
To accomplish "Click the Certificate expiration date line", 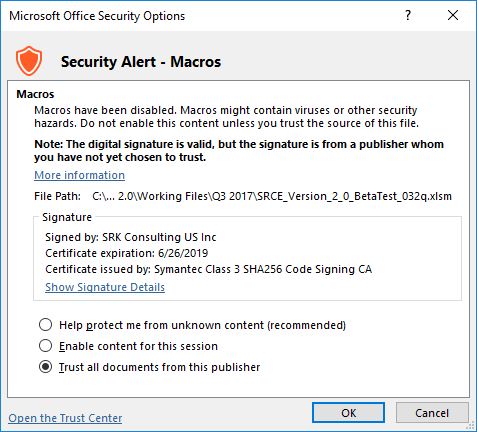I will (127, 253).
